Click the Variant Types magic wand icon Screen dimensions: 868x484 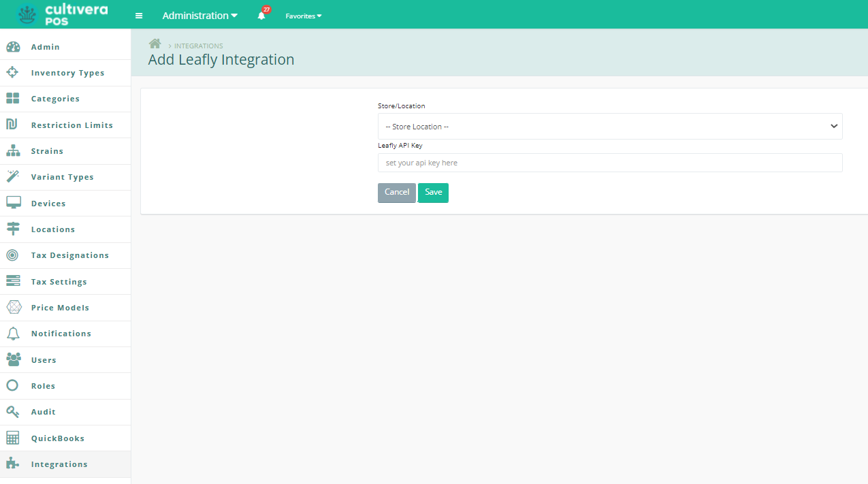[x=12, y=177]
